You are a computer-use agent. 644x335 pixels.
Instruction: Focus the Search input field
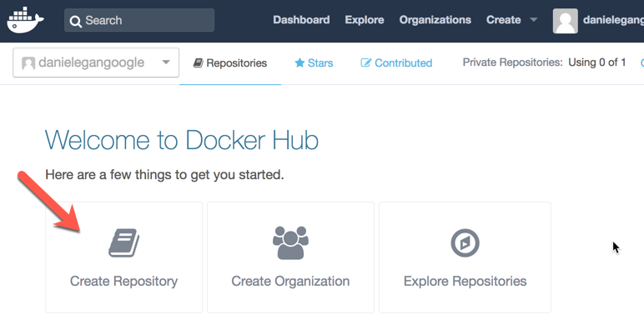pyautogui.click(x=139, y=20)
